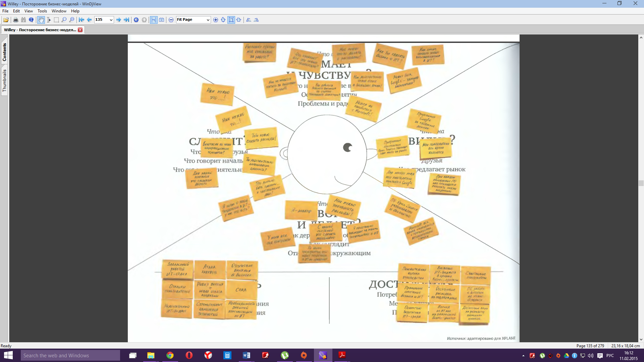Open uTorrent from the taskbar
This screenshot has height=362, width=644.
click(x=285, y=355)
